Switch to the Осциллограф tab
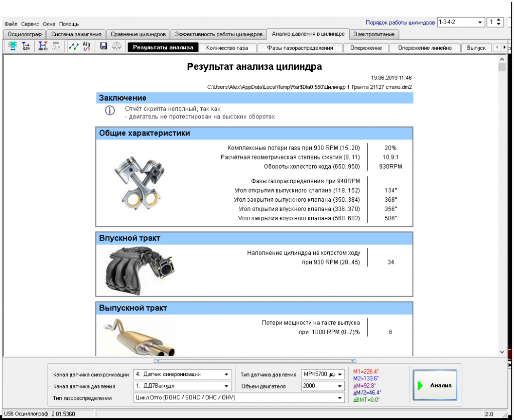Screen dimensions: 514x420 25,34
